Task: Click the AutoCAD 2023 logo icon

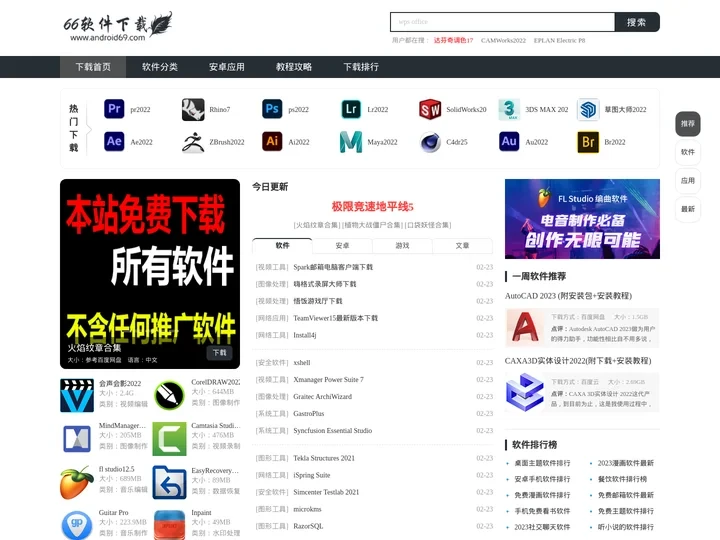Action: click(x=525, y=327)
